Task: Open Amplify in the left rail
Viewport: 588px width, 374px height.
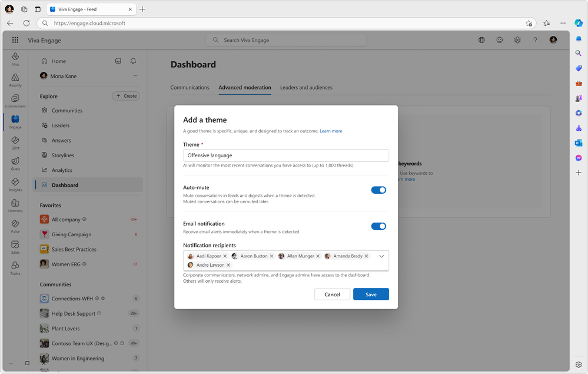Action: click(15, 80)
